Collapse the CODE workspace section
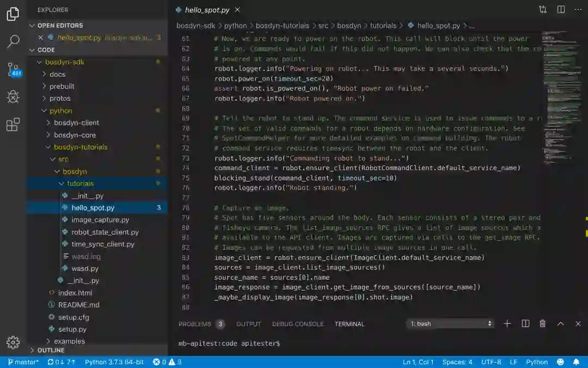The width and height of the screenshot is (588, 368). pos(97,50)
